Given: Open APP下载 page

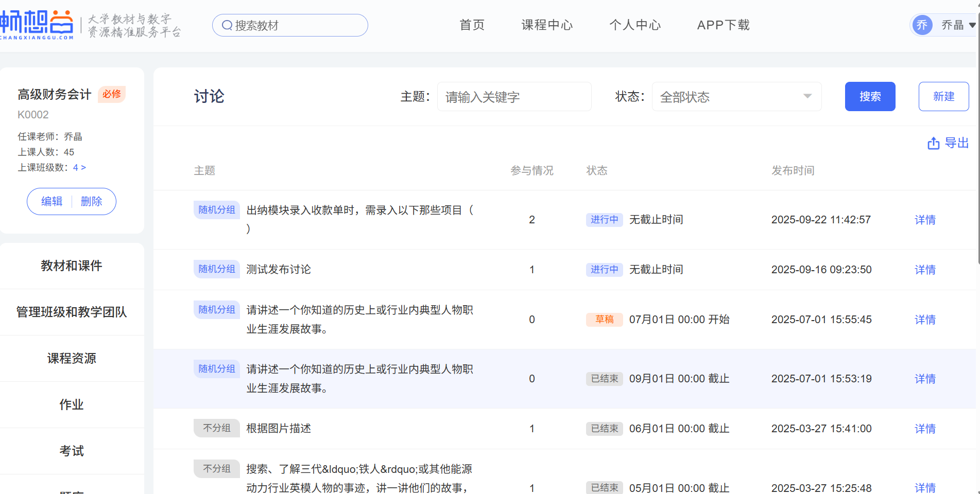Looking at the screenshot, I should (x=723, y=25).
